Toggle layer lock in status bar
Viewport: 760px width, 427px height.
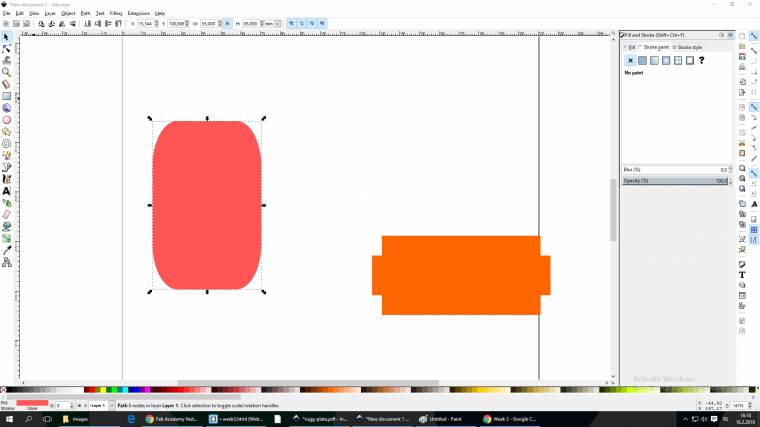85,405
